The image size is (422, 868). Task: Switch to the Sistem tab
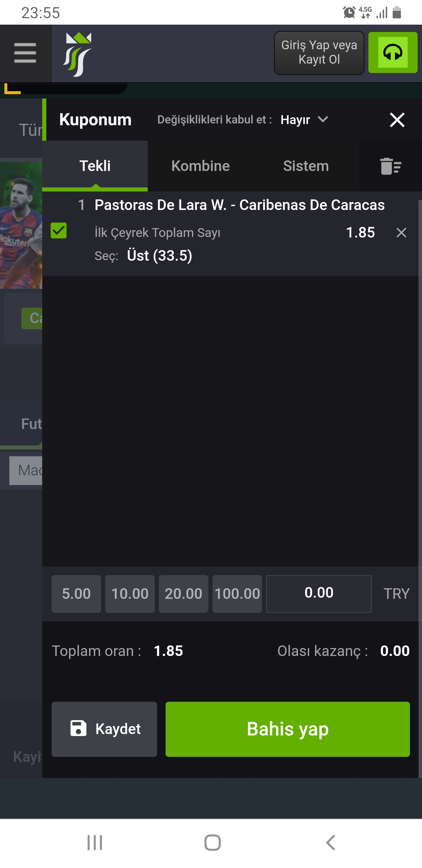point(306,166)
